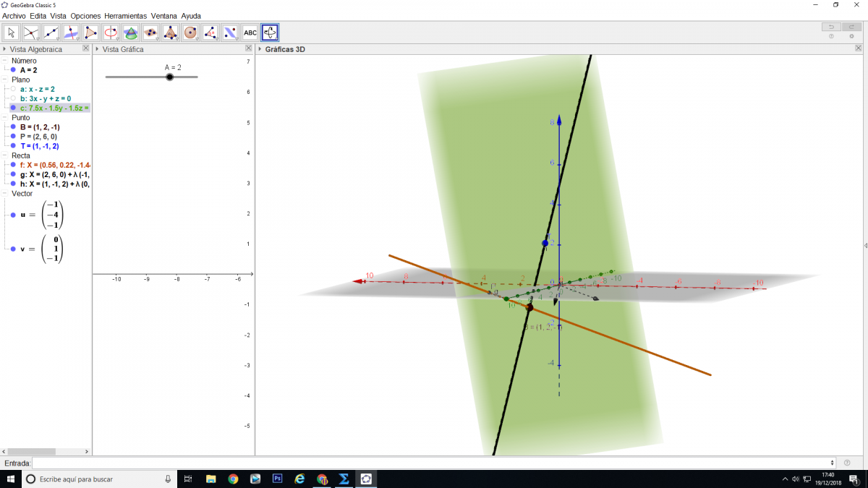Show plane a: x - z = 2
The image size is (868, 488).
pyautogui.click(x=13, y=89)
